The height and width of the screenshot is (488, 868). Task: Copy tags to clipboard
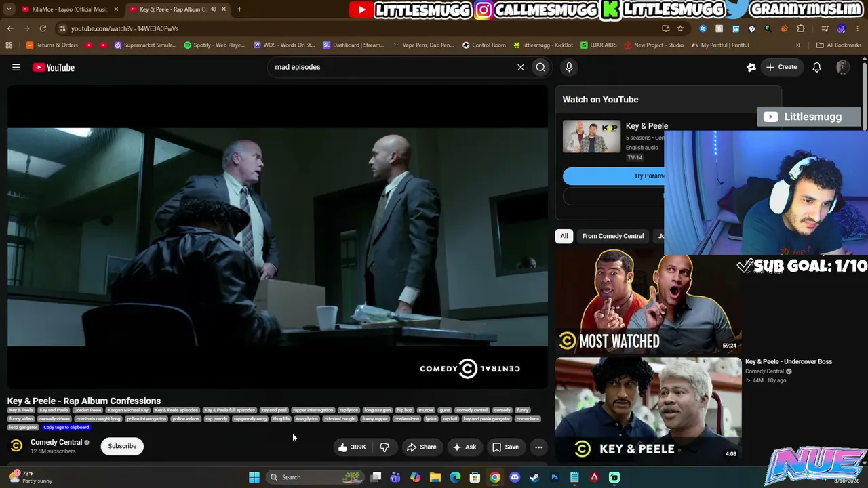[x=66, y=428]
